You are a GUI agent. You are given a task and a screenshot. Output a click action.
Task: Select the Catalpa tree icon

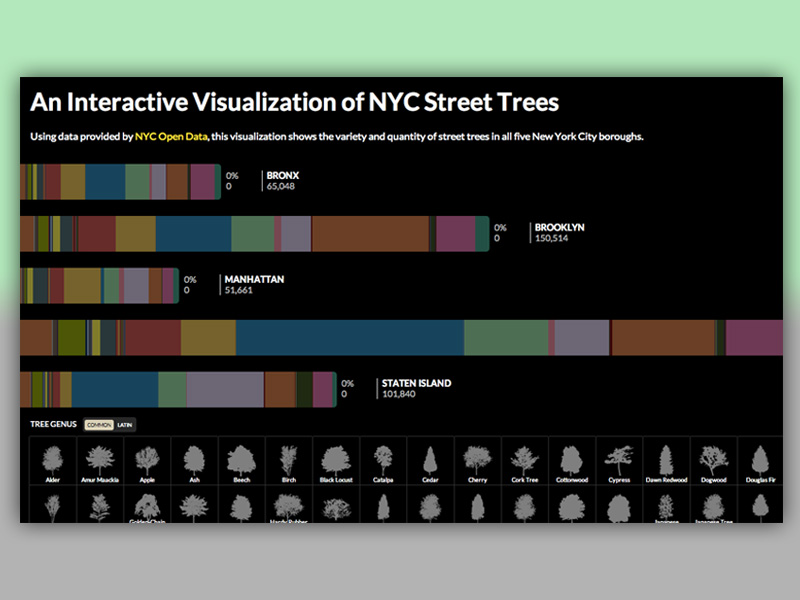tap(383, 460)
